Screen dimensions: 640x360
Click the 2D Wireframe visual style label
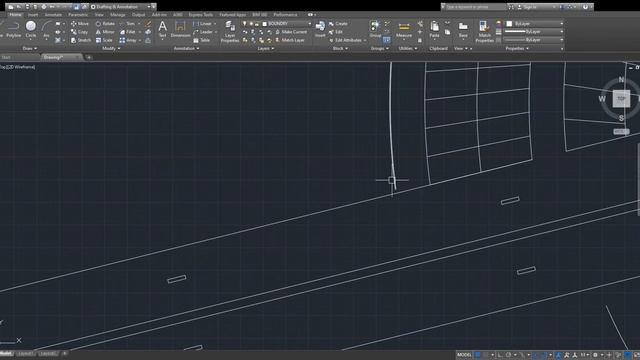click(21, 67)
